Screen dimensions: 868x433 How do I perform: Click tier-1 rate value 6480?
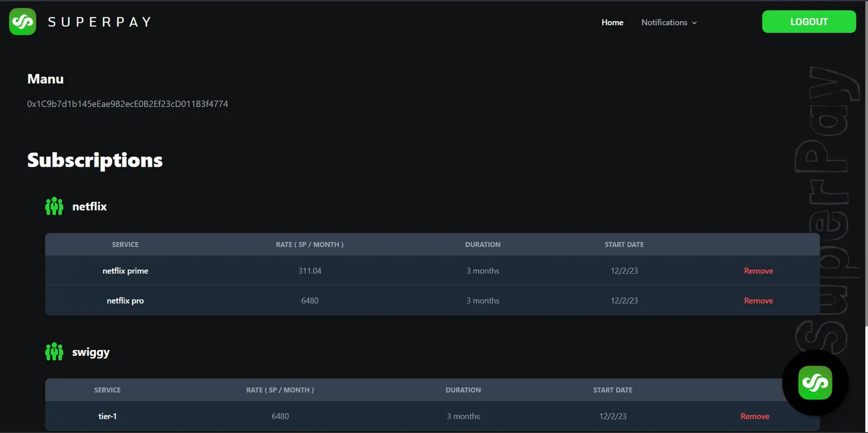point(280,416)
